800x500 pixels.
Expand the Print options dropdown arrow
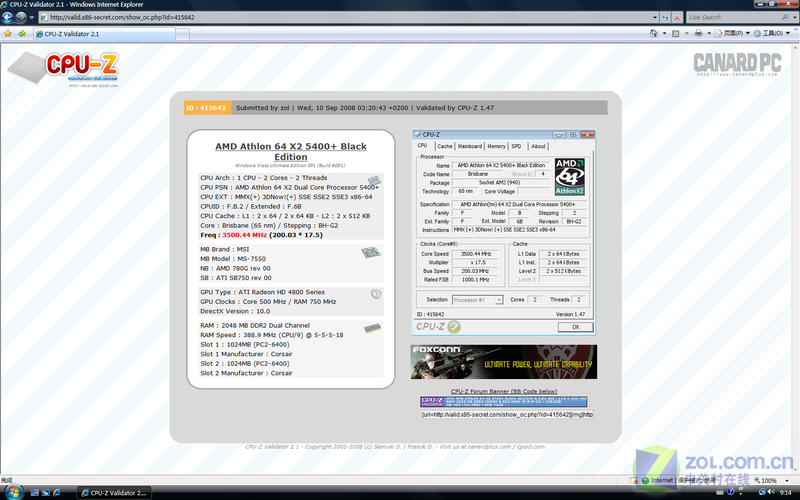(x=709, y=33)
